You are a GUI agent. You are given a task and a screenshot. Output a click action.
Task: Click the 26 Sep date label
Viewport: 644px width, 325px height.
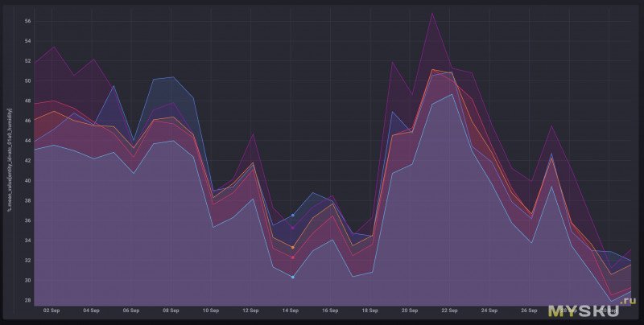(x=530, y=310)
